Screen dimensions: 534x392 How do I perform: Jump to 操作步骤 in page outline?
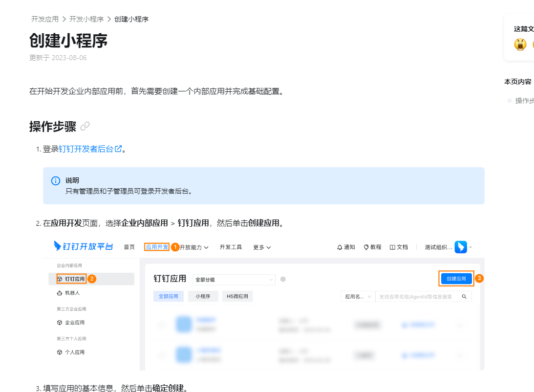[524, 101]
